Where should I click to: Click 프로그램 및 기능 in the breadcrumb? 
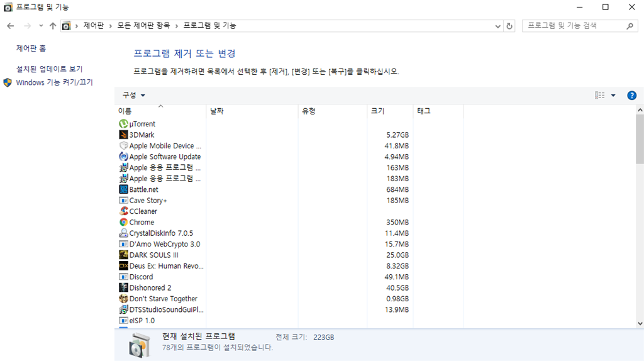coord(210,25)
